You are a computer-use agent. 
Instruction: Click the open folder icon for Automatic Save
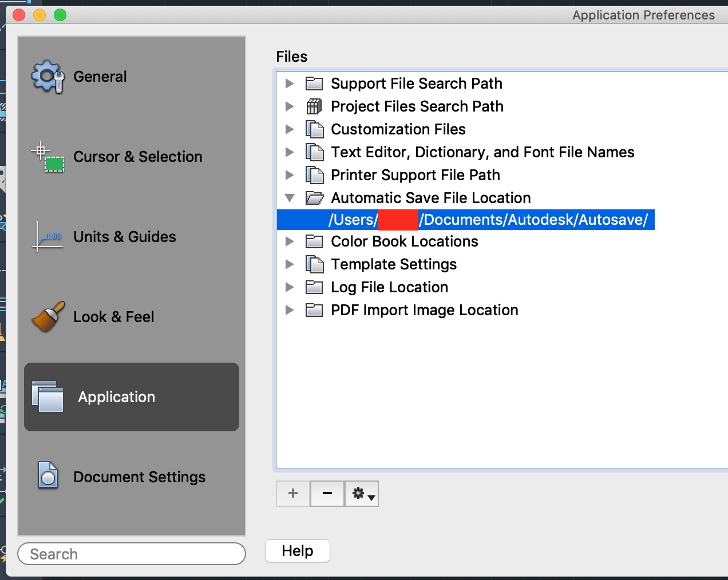click(314, 198)
